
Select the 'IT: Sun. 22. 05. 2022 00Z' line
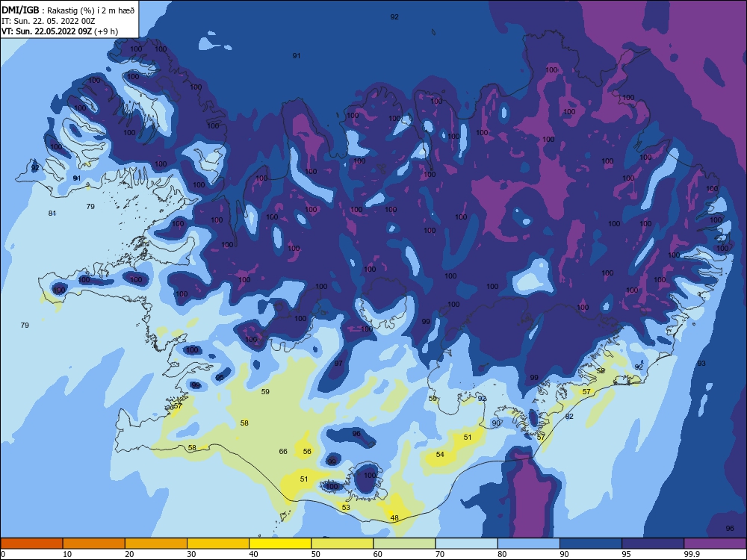(48, 21)
